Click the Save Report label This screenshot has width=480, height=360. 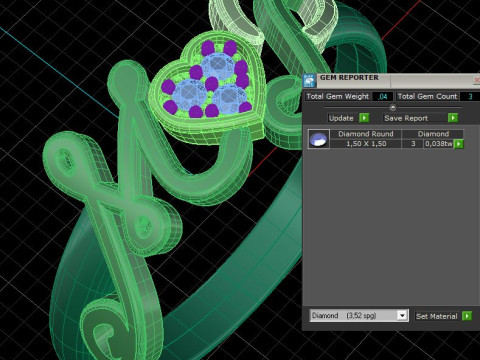pyautogui.click(x=406, y=118)
